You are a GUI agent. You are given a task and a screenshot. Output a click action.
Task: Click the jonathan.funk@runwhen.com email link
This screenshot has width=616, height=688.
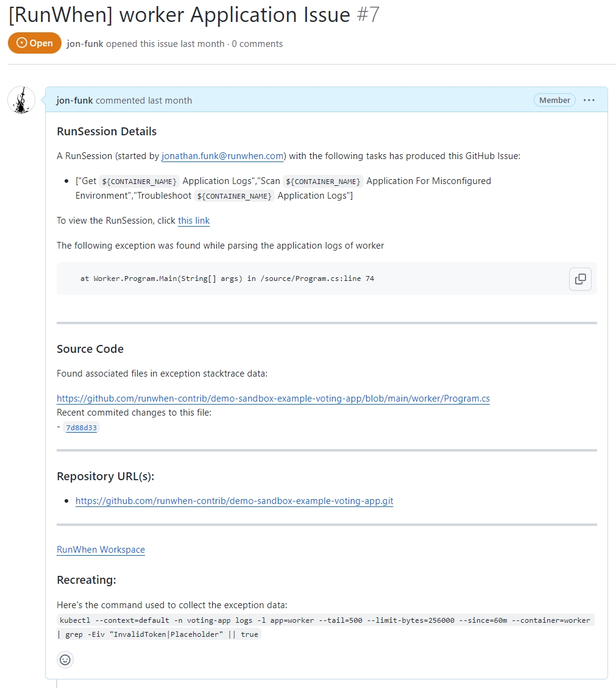coord(224,156)
